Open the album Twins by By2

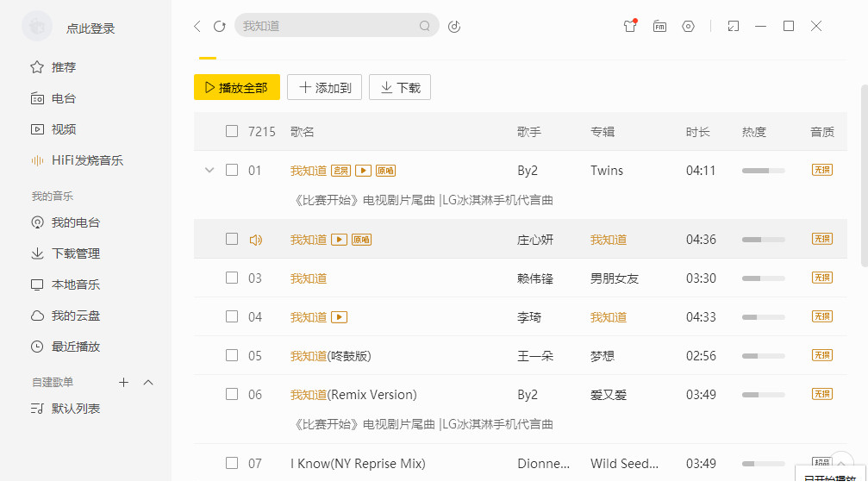(607, 171)
